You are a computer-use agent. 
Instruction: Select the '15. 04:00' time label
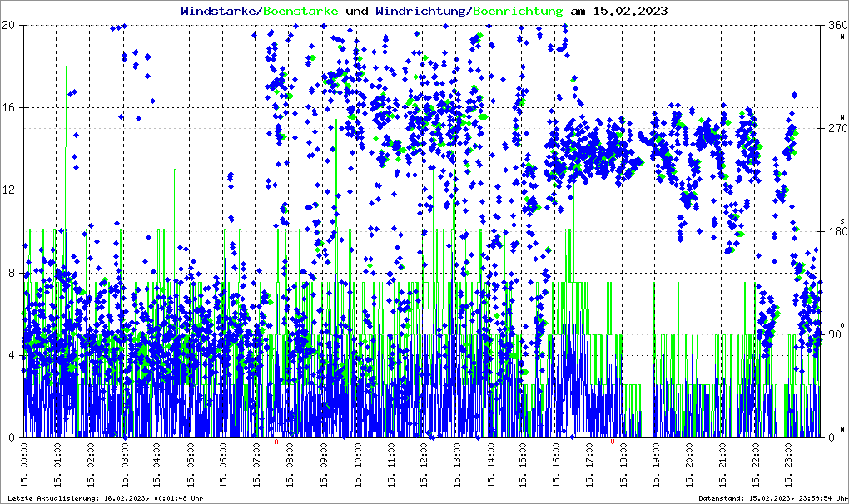tap(157, 466)
